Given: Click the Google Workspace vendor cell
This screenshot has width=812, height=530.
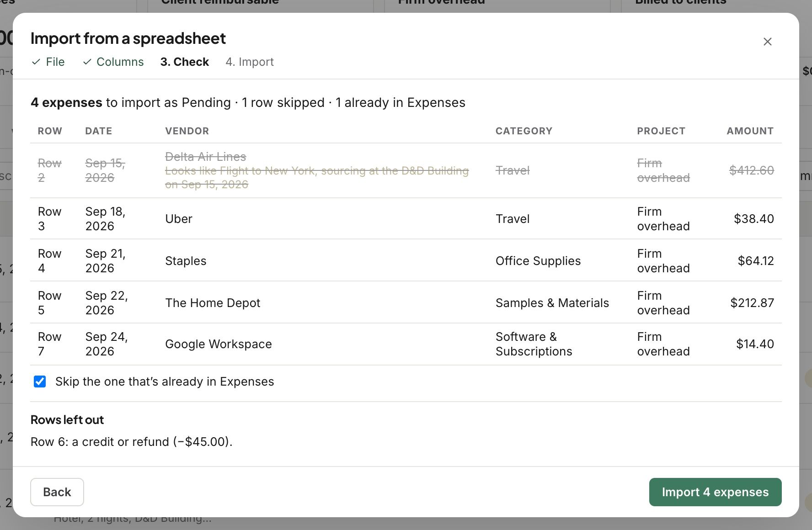Looking at the screenshot, I should [219, 344].
